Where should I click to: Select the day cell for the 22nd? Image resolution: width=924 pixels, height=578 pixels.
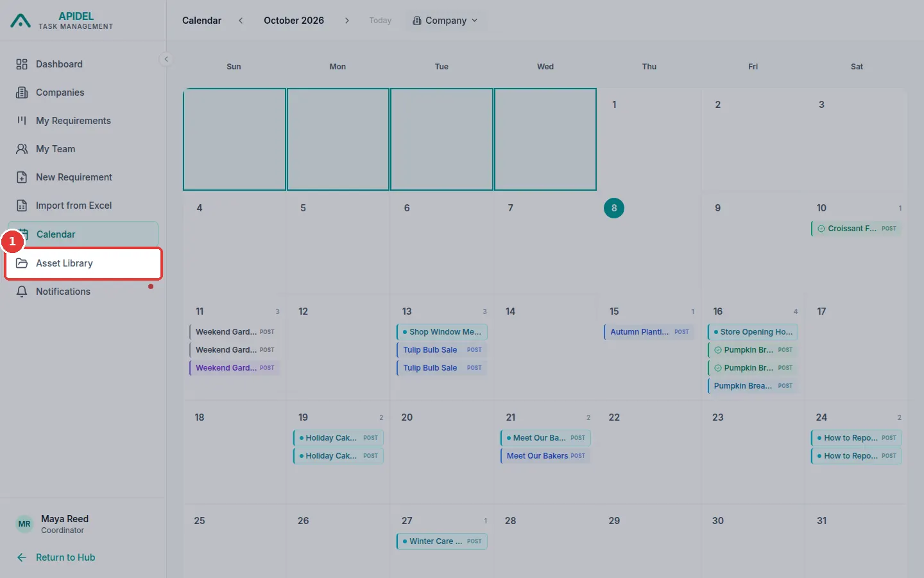coord(649,452)
